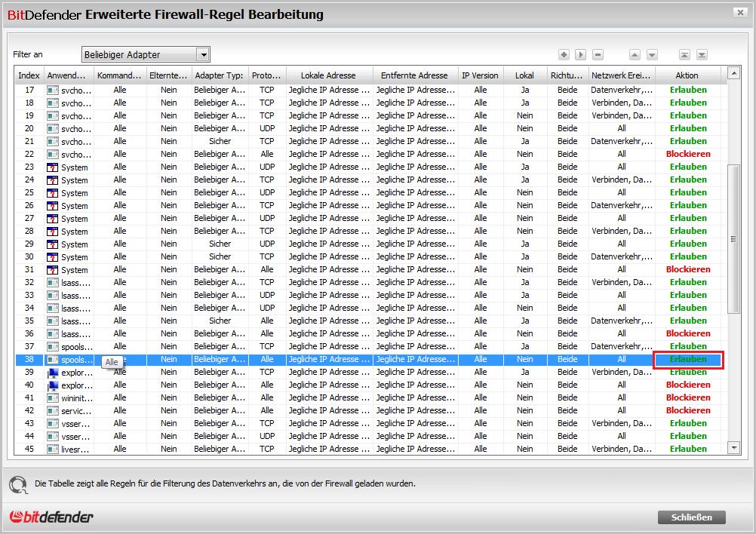756x534 pixels.
Task: Click TCP protocol cell in row 24
Action: pos(267,180)
